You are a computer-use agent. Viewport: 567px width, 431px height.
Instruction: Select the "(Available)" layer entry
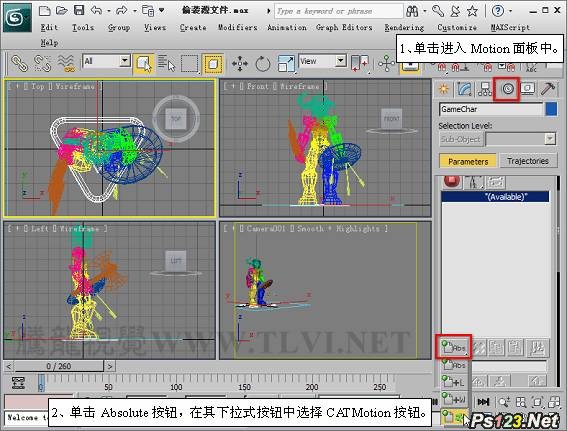tap(495, 197)
